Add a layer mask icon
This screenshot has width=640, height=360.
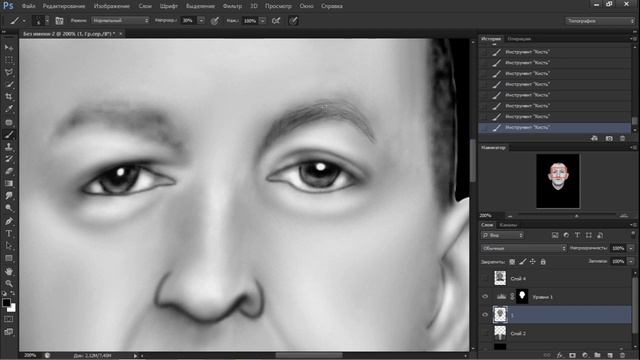click(x=572, y=356)
